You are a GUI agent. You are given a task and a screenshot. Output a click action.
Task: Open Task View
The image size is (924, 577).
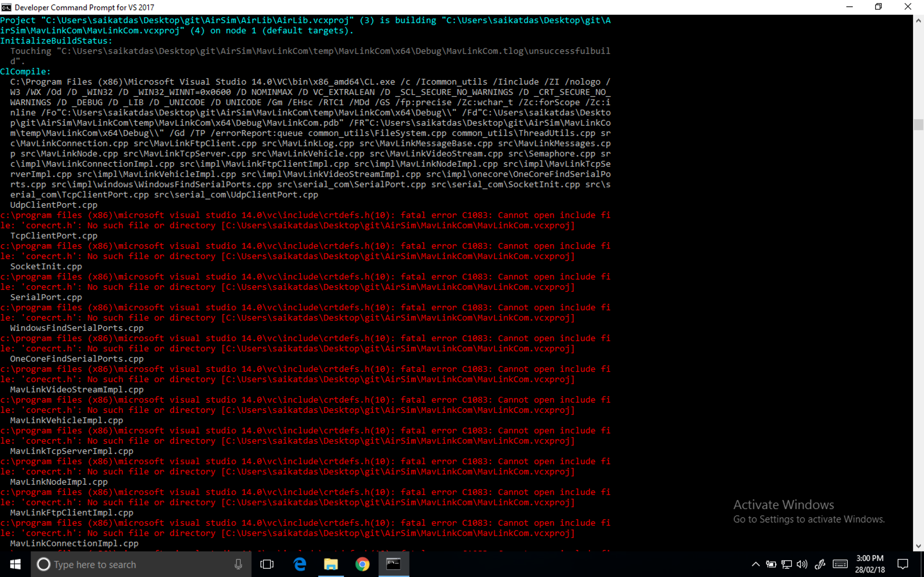coord(267,564)
